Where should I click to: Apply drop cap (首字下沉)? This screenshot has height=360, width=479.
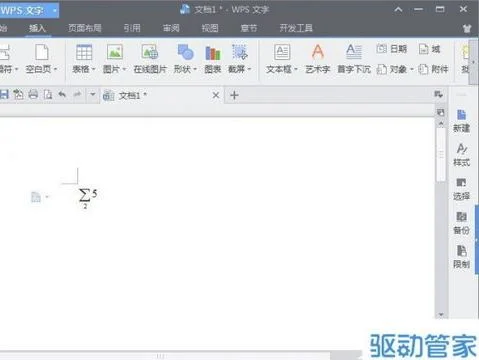pos(354,59)
